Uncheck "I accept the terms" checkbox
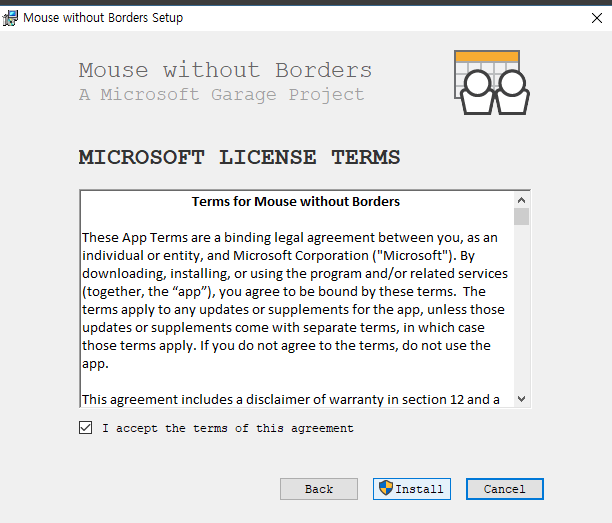This screenshot has width=612, height=523. click(x=85, y=428)
